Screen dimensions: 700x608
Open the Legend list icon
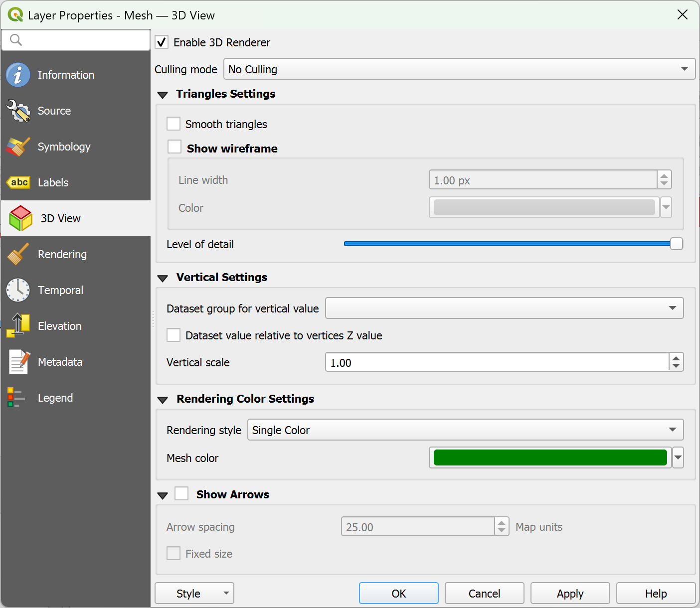pyautogui.click(x=16, y=398)
